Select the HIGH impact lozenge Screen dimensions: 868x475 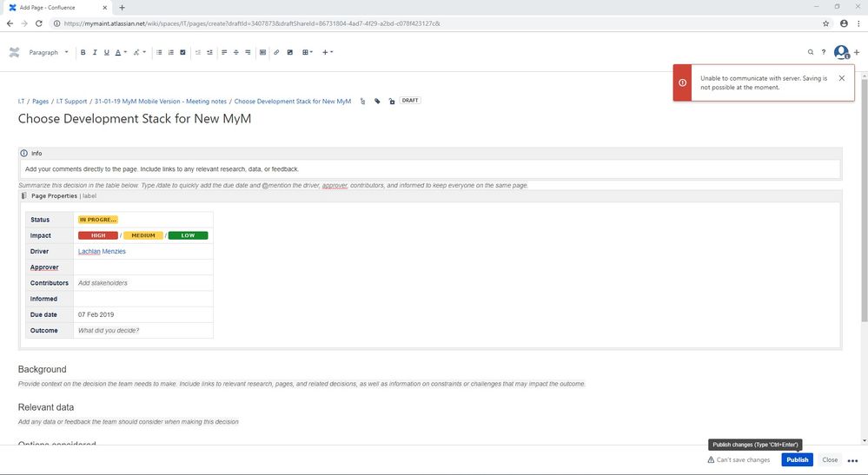click(x=98, y=235)
